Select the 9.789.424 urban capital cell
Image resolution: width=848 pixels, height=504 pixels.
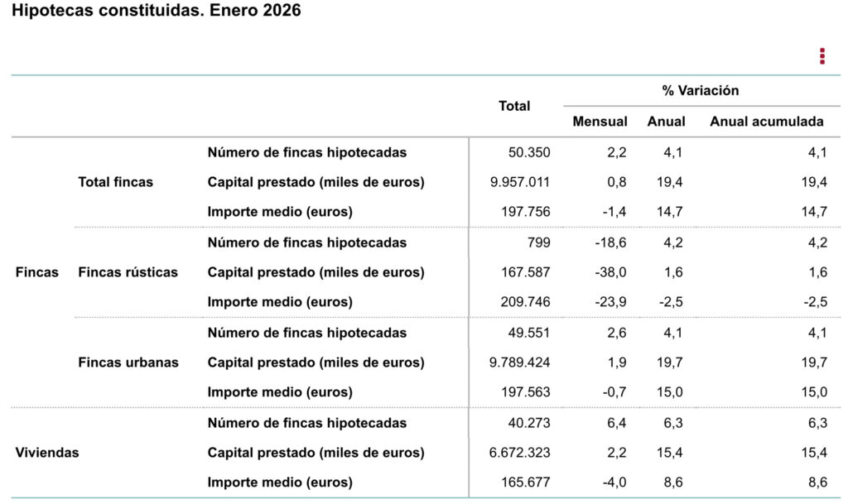point(518,362)
